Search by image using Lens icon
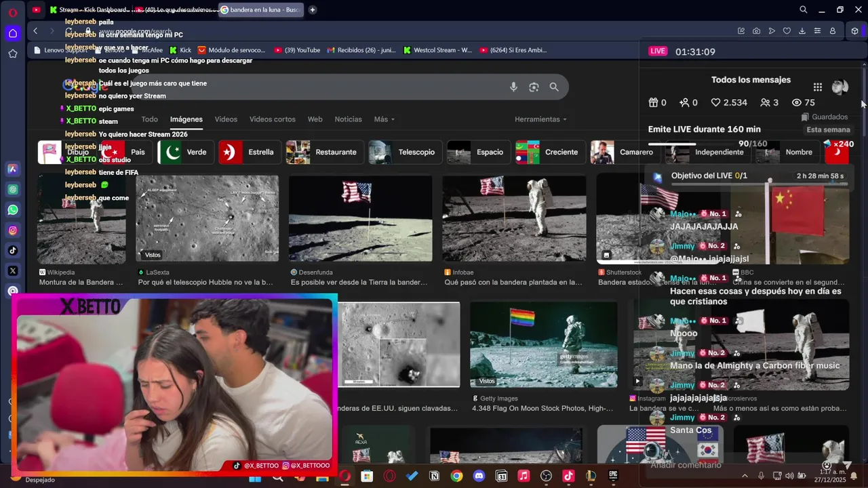868x488 pixels. click(x=534, y=87)
